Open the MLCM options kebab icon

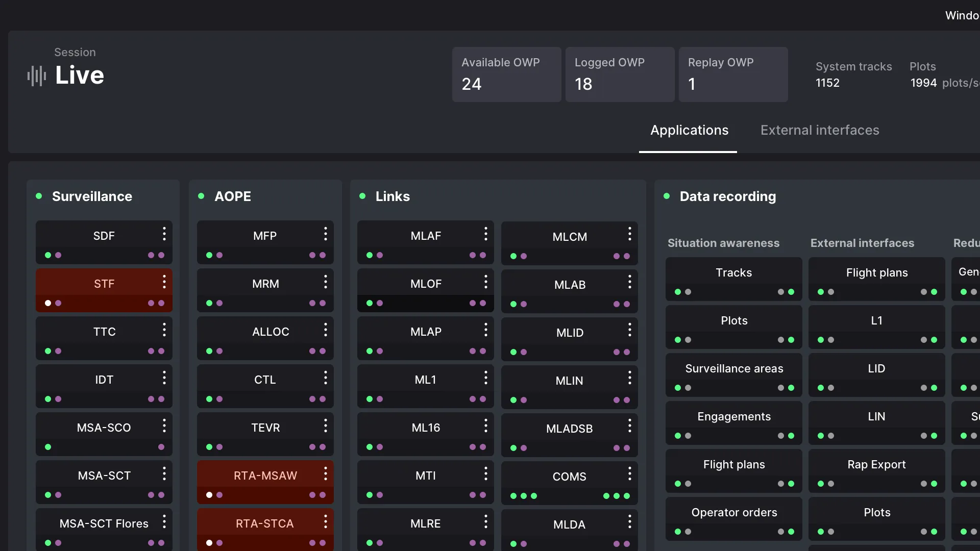pos(629,234)
